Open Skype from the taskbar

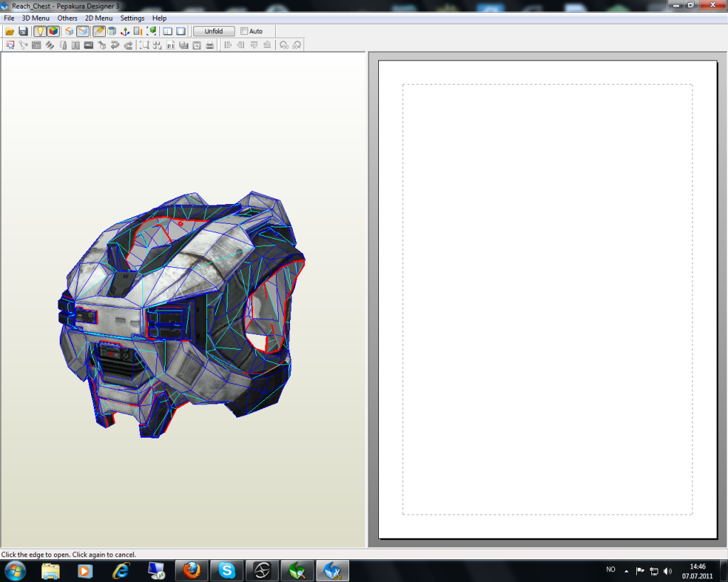click(x=227, y=571)
